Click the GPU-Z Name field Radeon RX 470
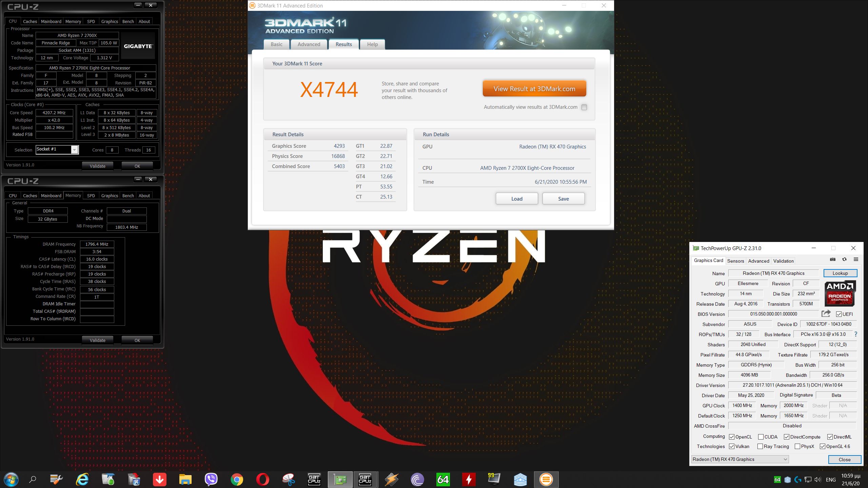868x488 pixels. pos(773,273)
